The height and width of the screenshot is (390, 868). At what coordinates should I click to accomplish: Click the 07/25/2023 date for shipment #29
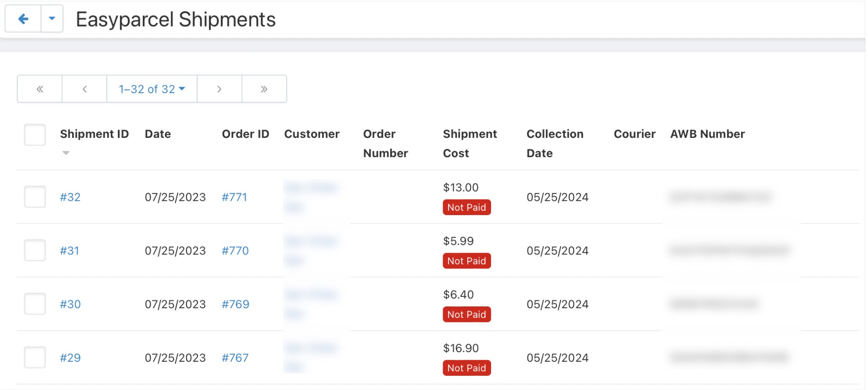point(175,358)
